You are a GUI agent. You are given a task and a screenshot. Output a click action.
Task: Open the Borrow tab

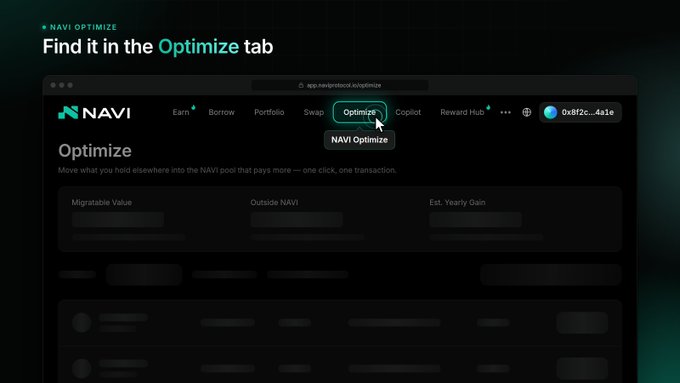click(221, 112)
